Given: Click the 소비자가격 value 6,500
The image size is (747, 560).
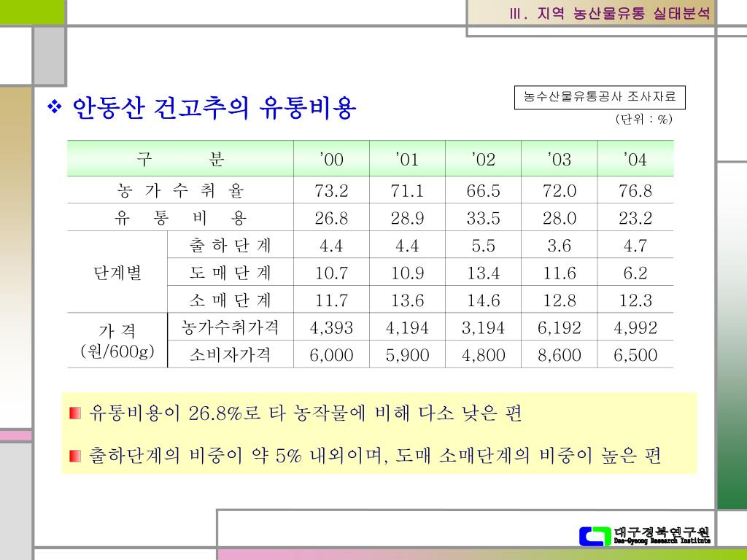Looking at the screenshot, I should pyautogui.click(x=635, y=355).
